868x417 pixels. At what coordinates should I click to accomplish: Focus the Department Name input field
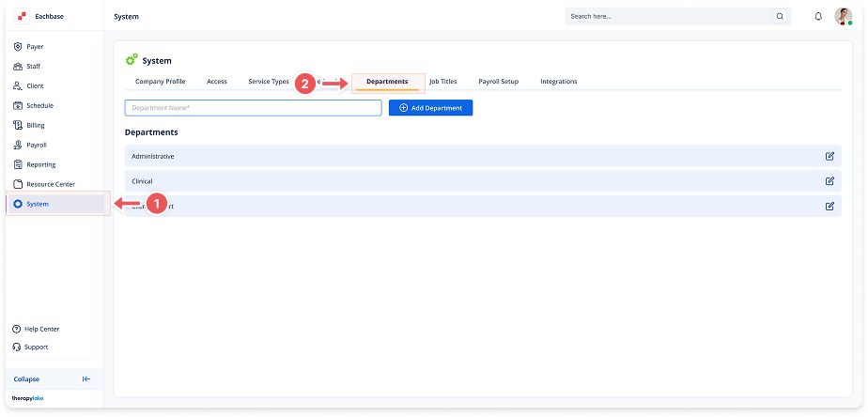(x=253, y=108)
